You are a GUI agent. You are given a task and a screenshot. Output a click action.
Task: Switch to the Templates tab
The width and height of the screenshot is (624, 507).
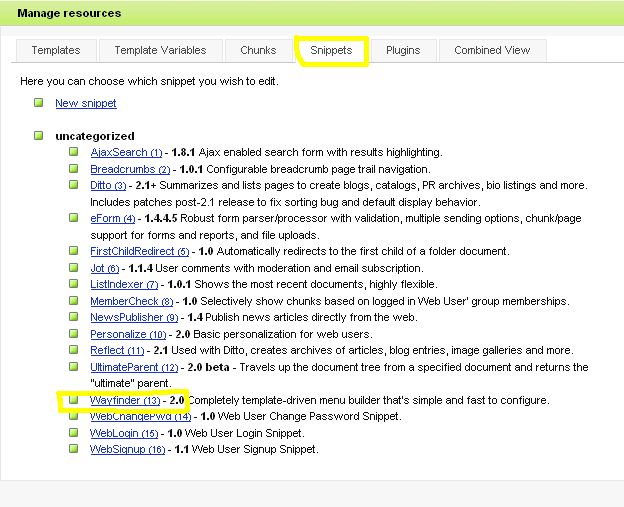(x=56, y=50)
